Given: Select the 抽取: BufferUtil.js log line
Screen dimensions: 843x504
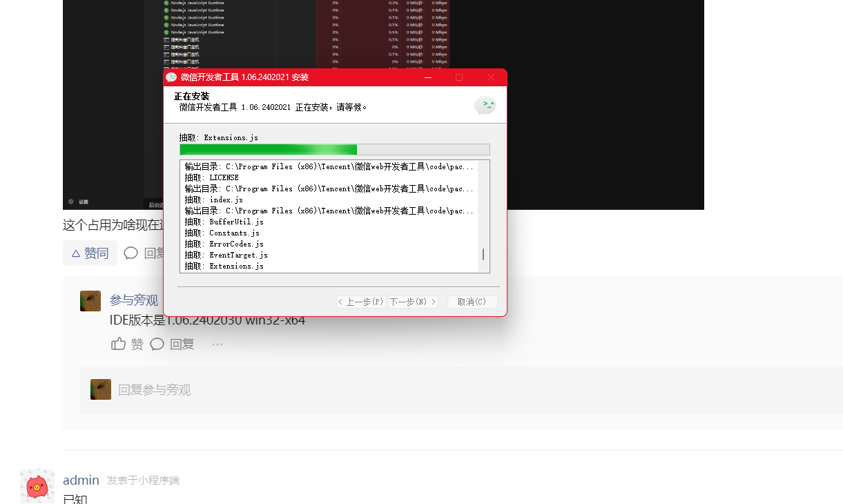Looking at the screenshot, I should point(224,222).
